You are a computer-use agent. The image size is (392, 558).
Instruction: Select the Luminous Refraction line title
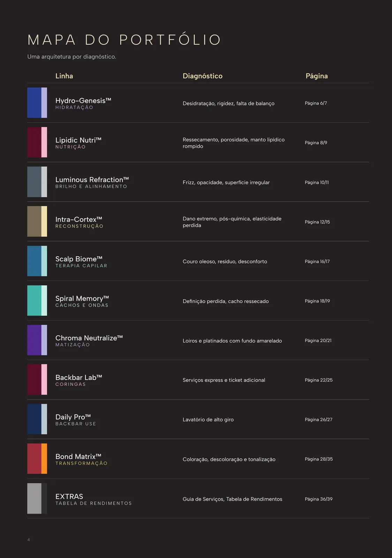tap(92, 180)
